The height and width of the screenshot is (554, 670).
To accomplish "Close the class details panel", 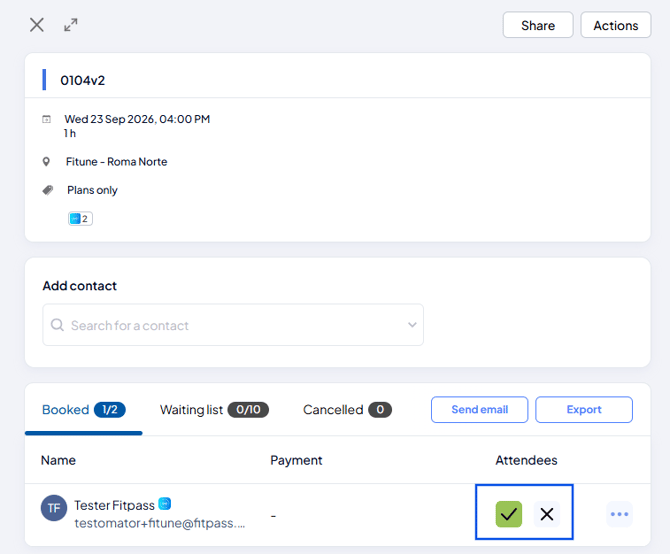I will coord(37,25).
